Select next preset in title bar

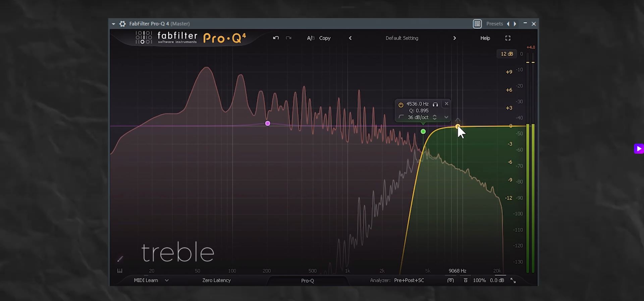515,24
